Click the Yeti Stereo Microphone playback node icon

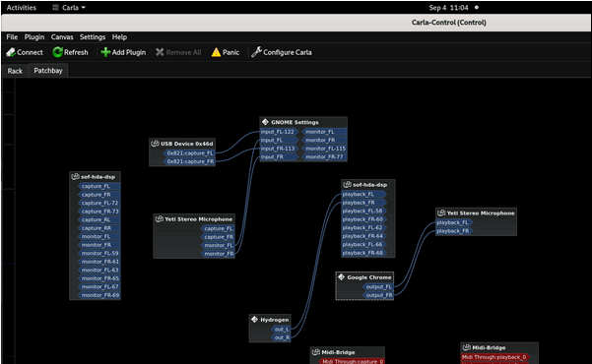click(x=441, y=212)
